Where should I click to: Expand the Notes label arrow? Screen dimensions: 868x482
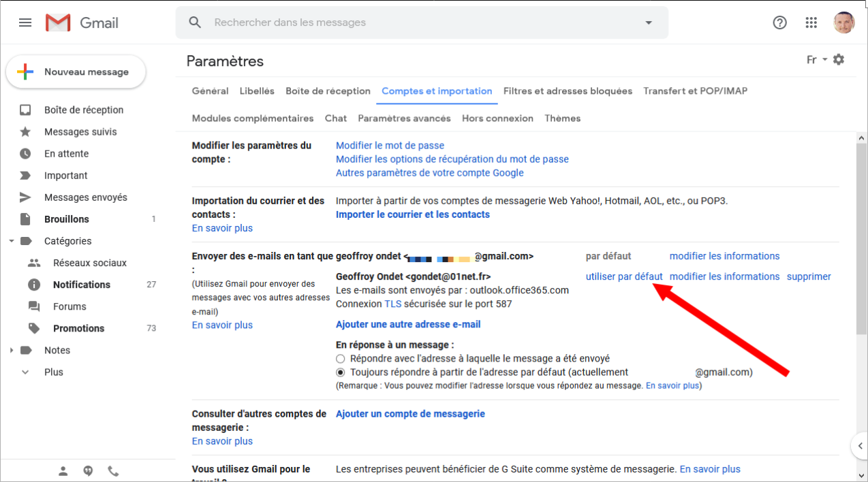[12, 350]
